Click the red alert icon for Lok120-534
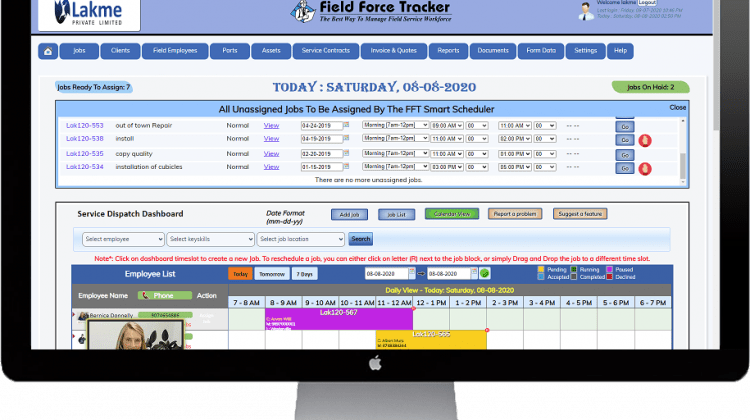The height and width of the screenshot is (420, 750). pos(645,167)
